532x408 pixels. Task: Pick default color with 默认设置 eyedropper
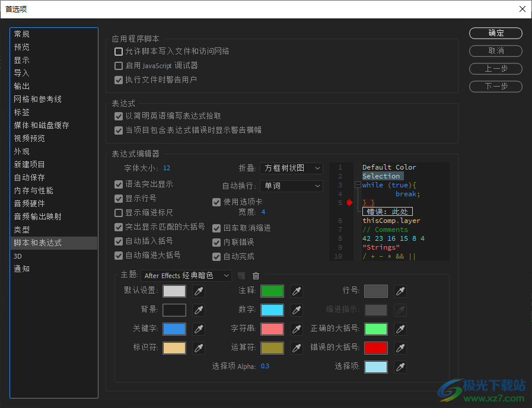(x=199, y=291)
